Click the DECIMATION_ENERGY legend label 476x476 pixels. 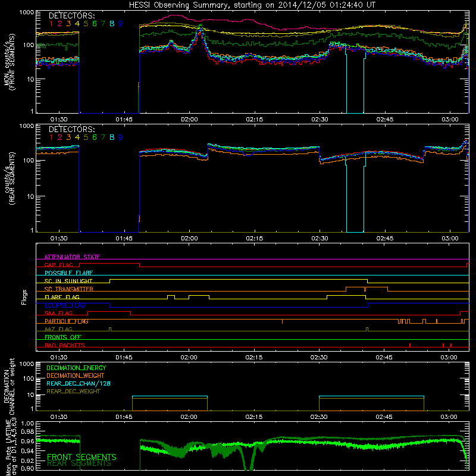[x=76, y=368]
